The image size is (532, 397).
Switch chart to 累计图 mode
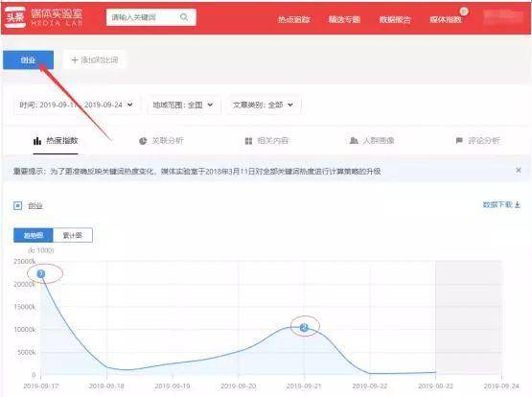click(x=73, y=235)
